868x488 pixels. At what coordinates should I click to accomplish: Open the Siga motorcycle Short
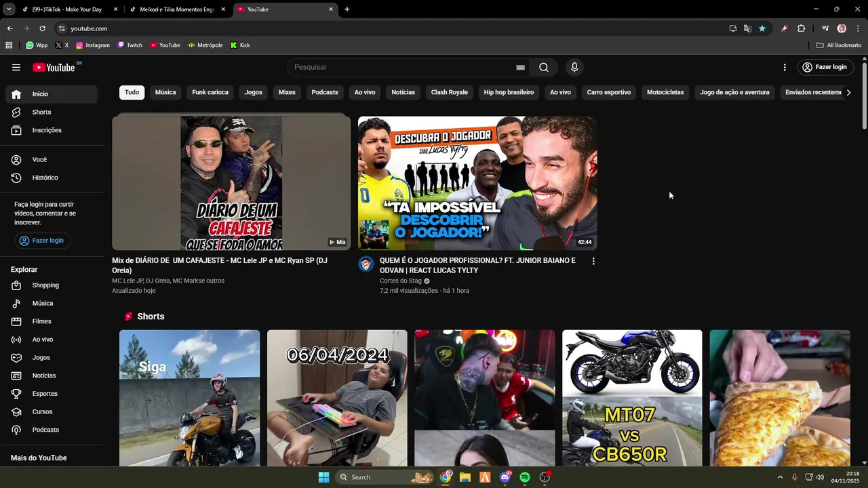coord(189,398)
